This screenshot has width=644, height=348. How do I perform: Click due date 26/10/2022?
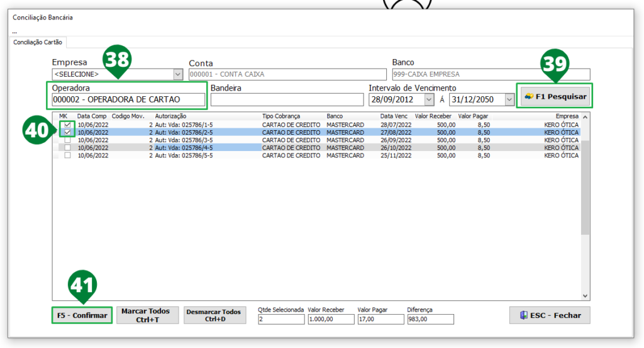click(x=396, y=147)
